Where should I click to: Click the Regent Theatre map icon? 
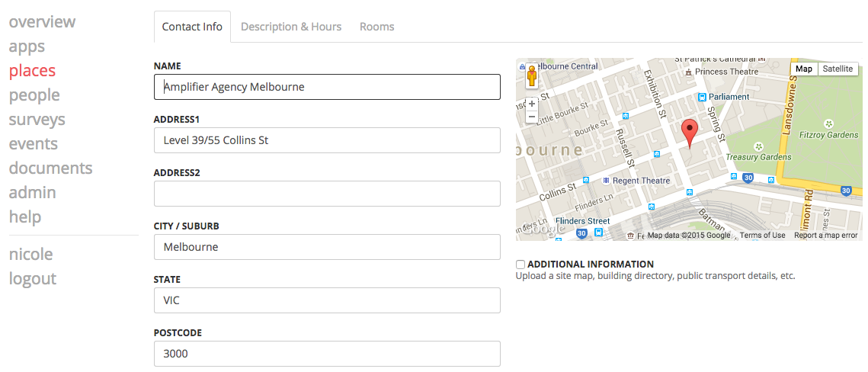tap(606, 181)
